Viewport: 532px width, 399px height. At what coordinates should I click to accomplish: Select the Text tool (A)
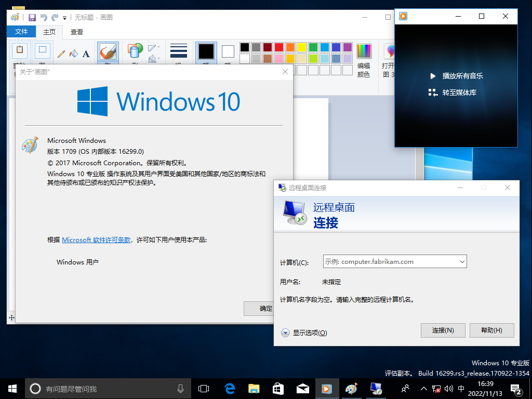pyautogui.click(x=86, y=54)
